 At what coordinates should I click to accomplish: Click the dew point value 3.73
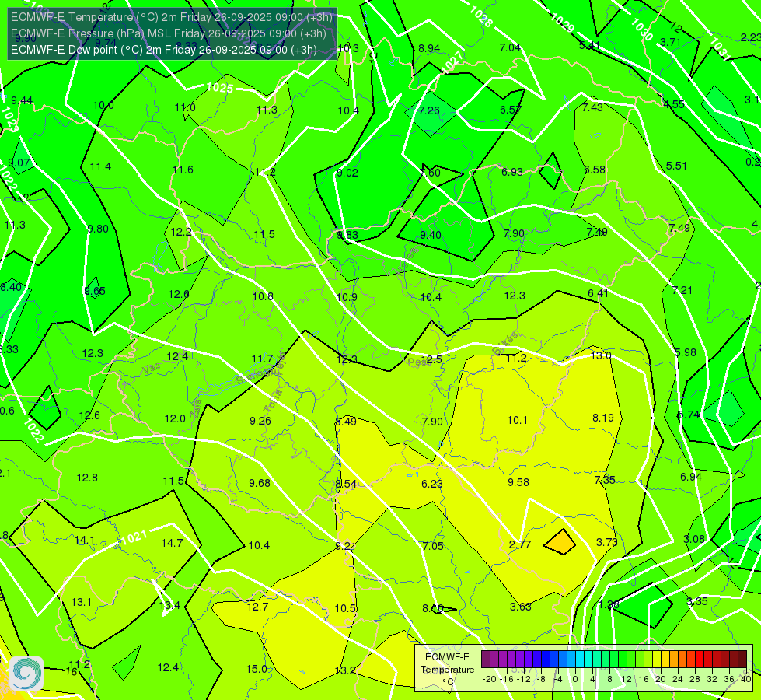coord(606,542)
